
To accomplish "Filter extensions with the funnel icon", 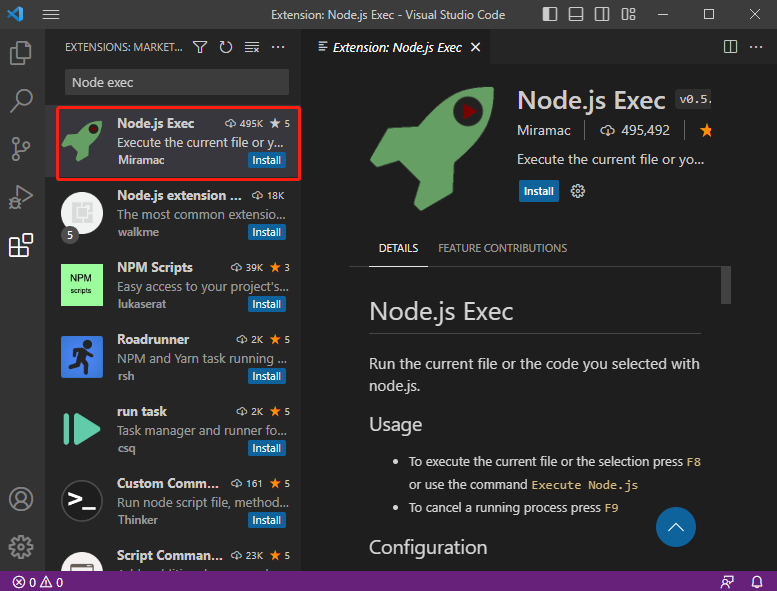I will tap(200, 47).
